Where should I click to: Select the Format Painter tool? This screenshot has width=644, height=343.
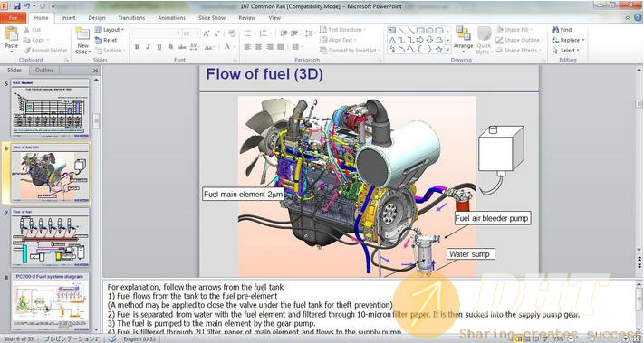tap(45, 50)
